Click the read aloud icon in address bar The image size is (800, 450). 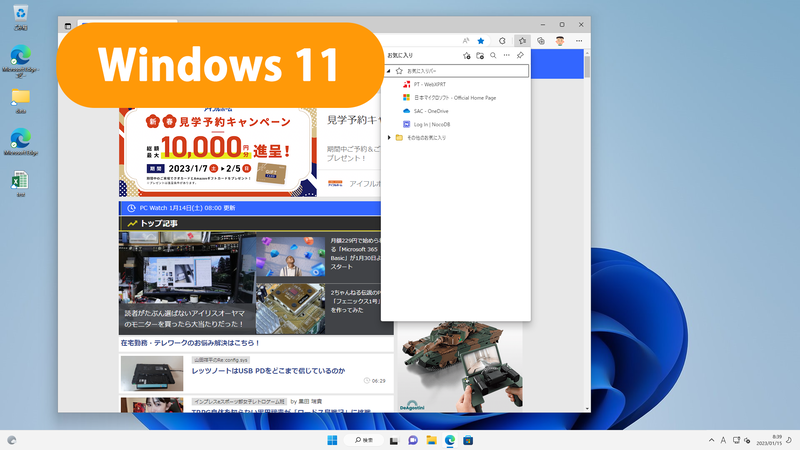point(465,41)
